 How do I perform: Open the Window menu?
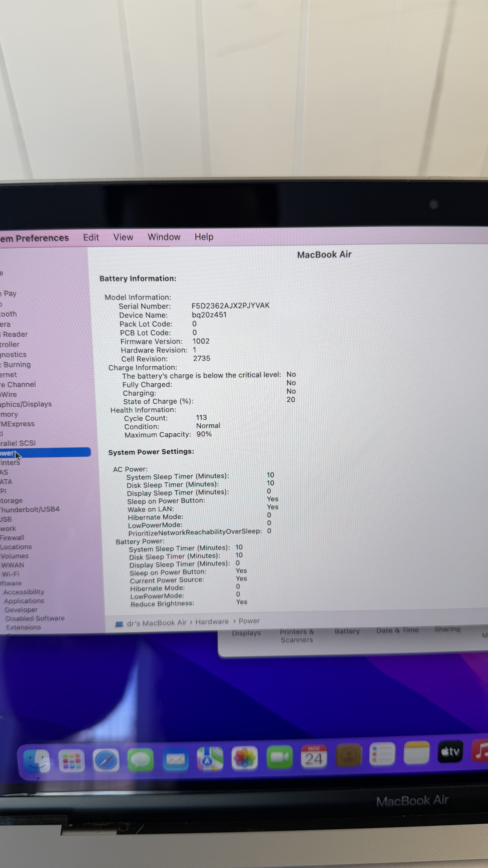164,237
